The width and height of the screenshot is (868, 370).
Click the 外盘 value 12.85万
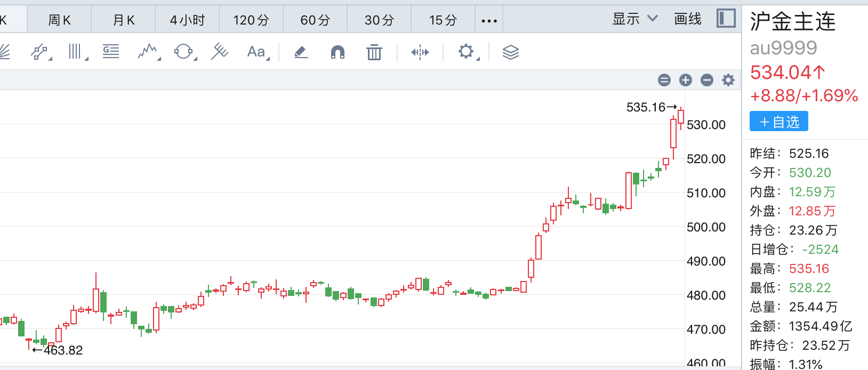click(x=812, y=211)
